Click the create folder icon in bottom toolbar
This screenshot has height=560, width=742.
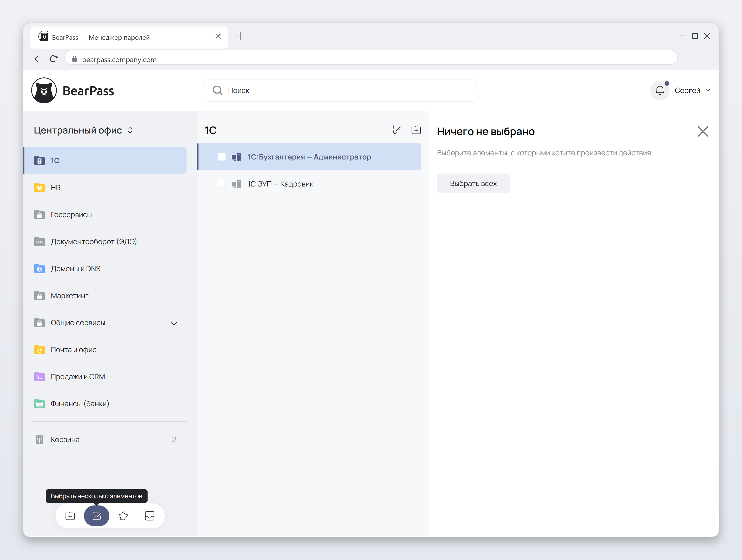click(70, 516)
